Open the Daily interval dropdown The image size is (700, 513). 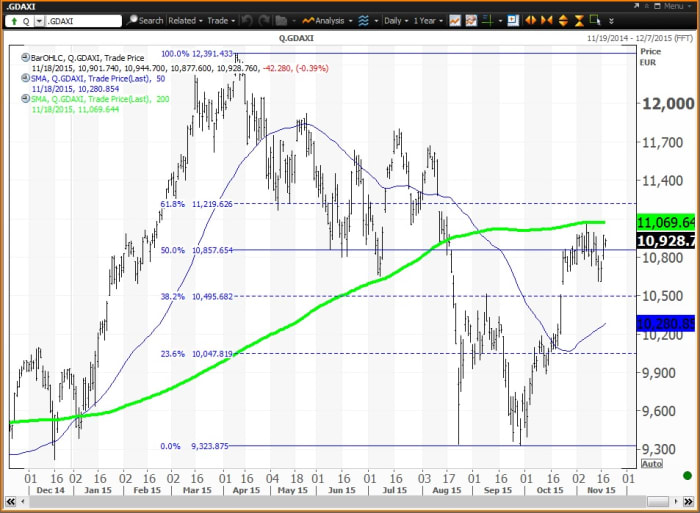click(396, 21)
